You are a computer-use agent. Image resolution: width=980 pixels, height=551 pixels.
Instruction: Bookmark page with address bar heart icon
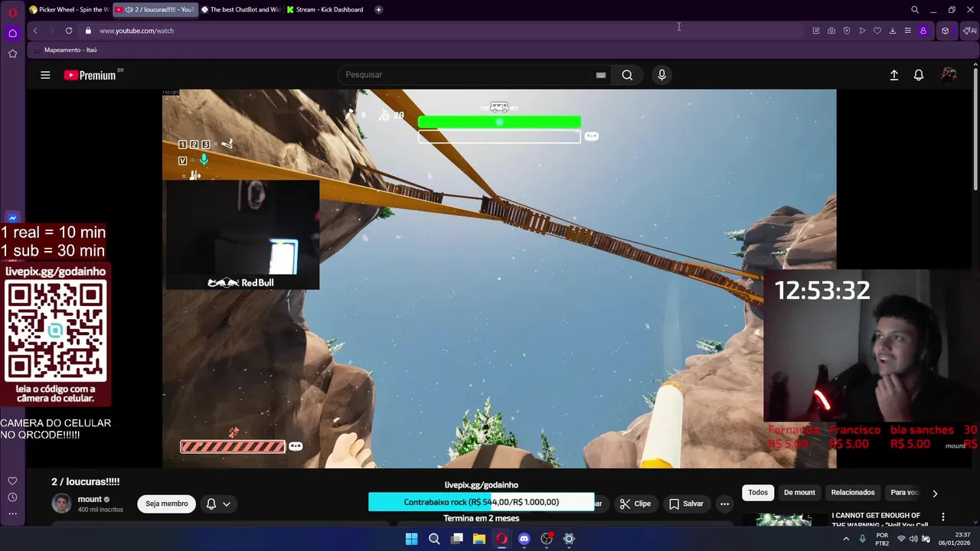coord(877,31)
